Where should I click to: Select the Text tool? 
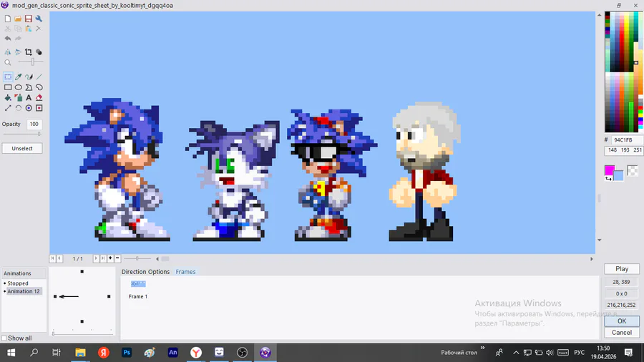(x=29, y=98)
